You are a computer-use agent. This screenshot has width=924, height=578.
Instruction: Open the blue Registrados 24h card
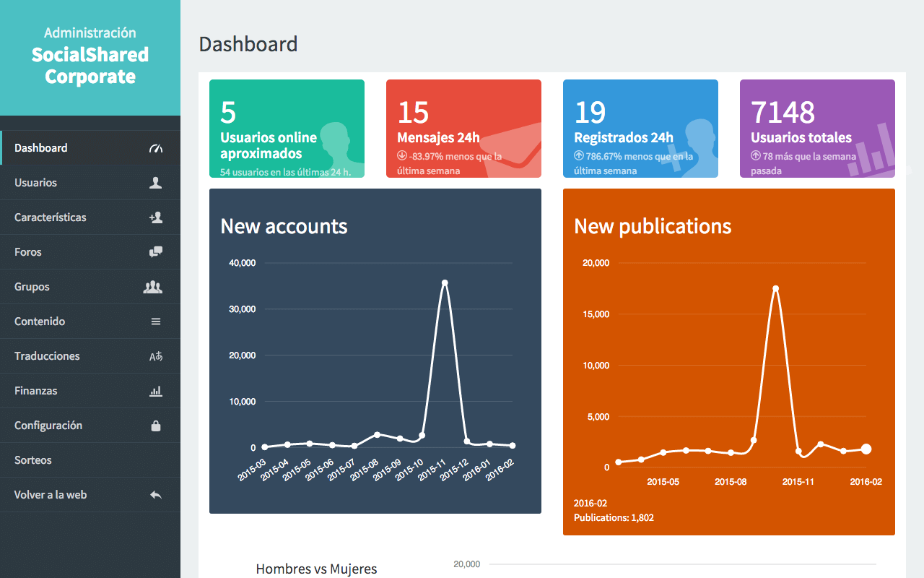(x=640, y=129)
